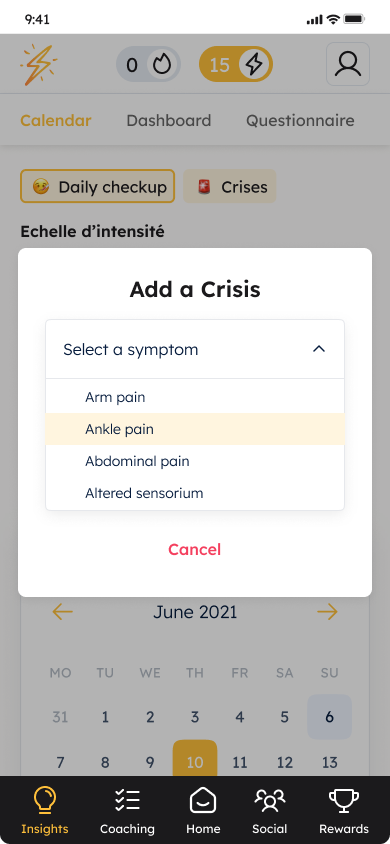Tap the energy points bolt badge
390x844 pixels.
pyautogui.click(x=236, y=65)
